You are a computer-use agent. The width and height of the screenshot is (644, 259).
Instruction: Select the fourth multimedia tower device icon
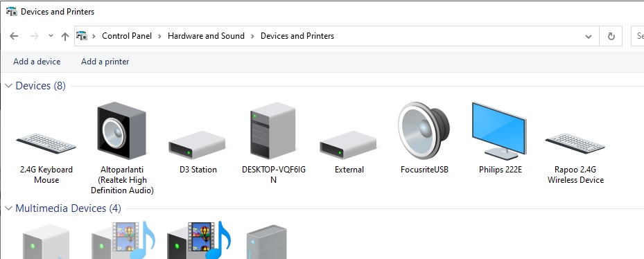[267, 242]
